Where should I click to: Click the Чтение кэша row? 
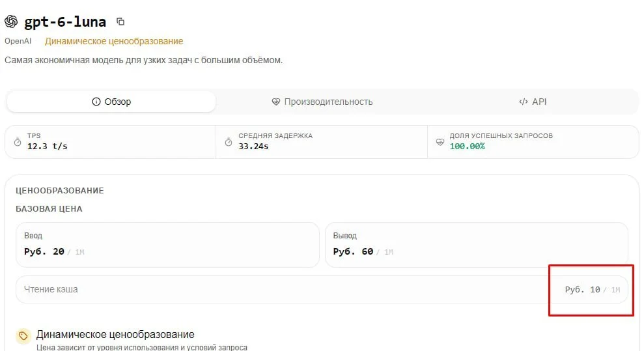coord(322,289)
